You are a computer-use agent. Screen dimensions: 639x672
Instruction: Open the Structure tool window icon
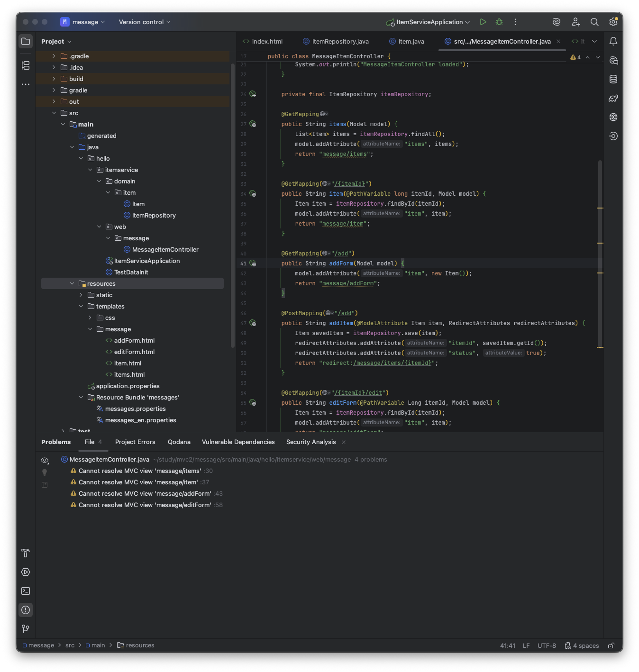26,65
